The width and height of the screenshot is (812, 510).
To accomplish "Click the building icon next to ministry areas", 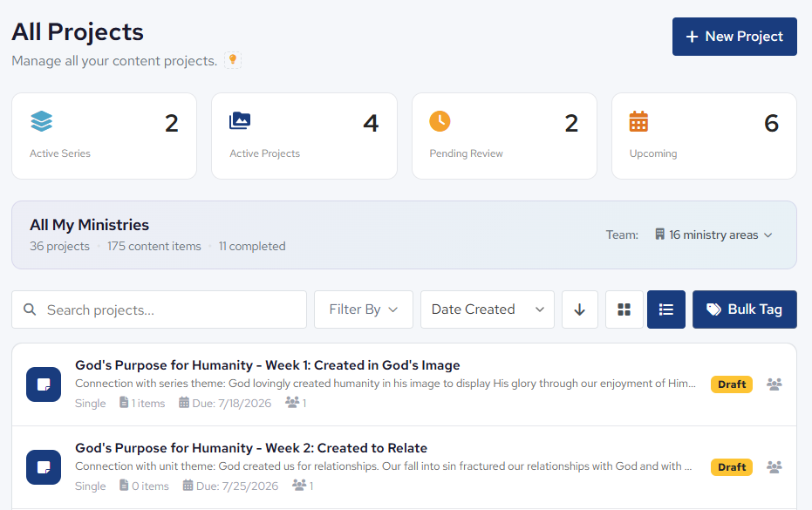I will click(x=659, y=235).
